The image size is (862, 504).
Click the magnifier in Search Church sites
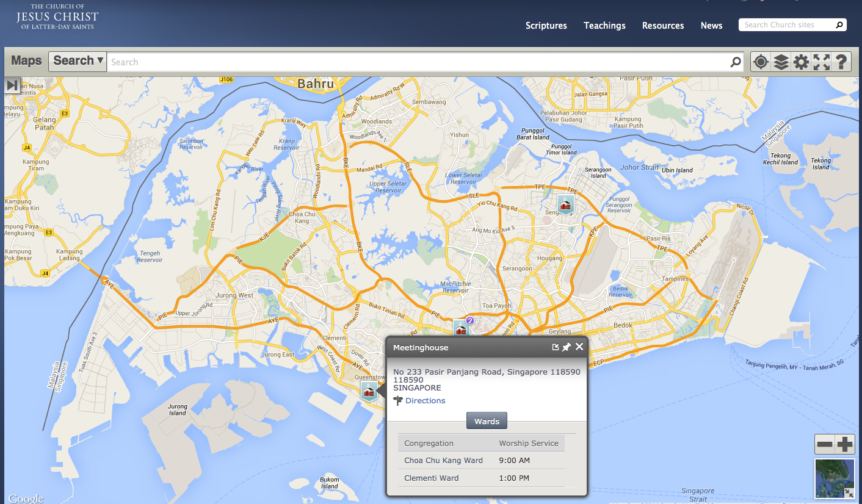pos(840,25)
